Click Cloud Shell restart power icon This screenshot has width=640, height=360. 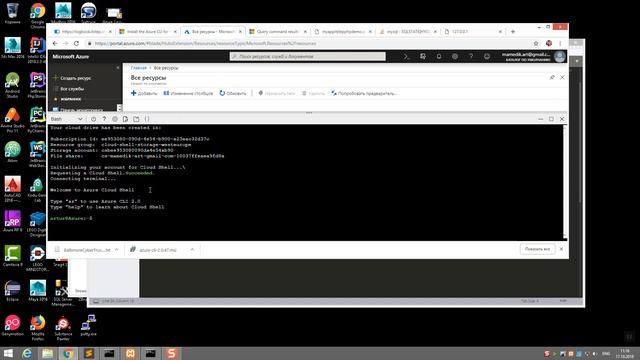tap(93, 119)
